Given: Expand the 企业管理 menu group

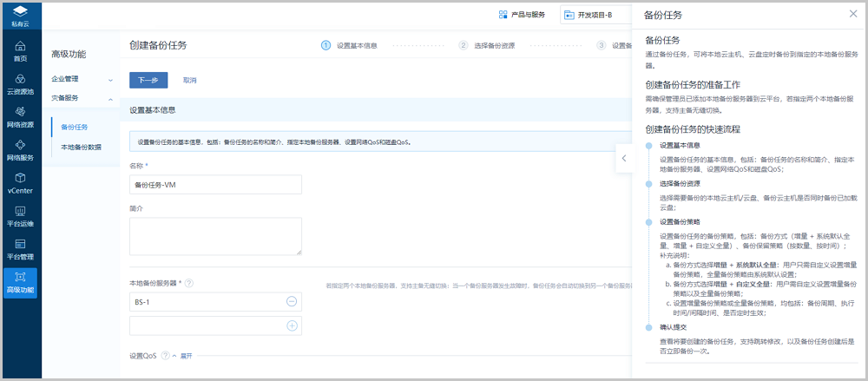Looking at the screenshot, I should pyautogui.click(x=82, y=79).
